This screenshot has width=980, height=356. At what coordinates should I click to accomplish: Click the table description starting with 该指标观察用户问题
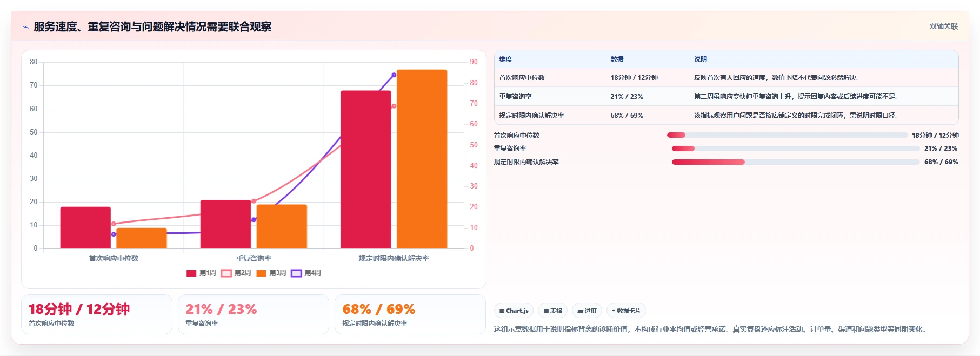pos(797,116)
